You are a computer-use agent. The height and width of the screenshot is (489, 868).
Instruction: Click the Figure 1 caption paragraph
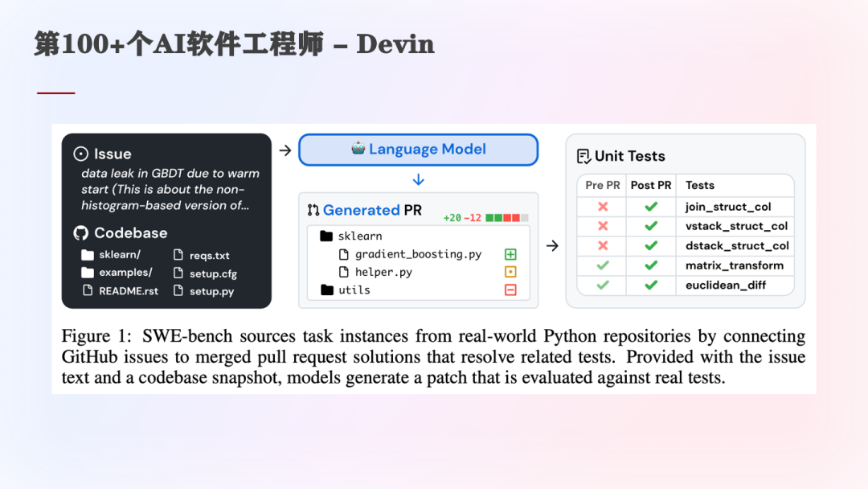pos(433,356)
